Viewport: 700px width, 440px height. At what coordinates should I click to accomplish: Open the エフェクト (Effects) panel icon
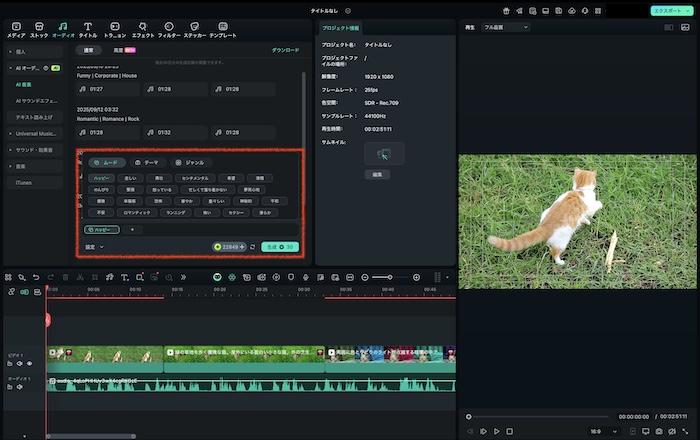point(143,25)
